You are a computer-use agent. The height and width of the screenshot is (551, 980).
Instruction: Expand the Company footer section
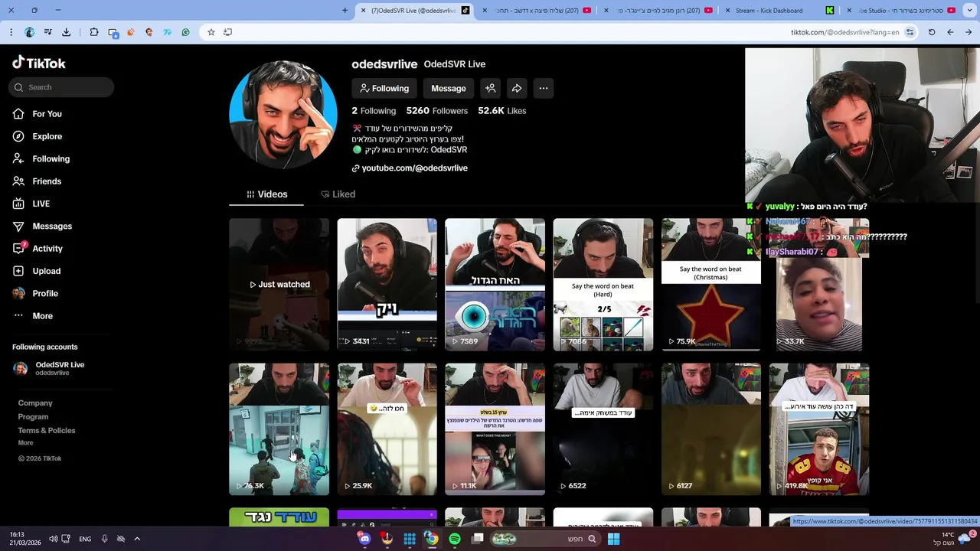(35, 403)
